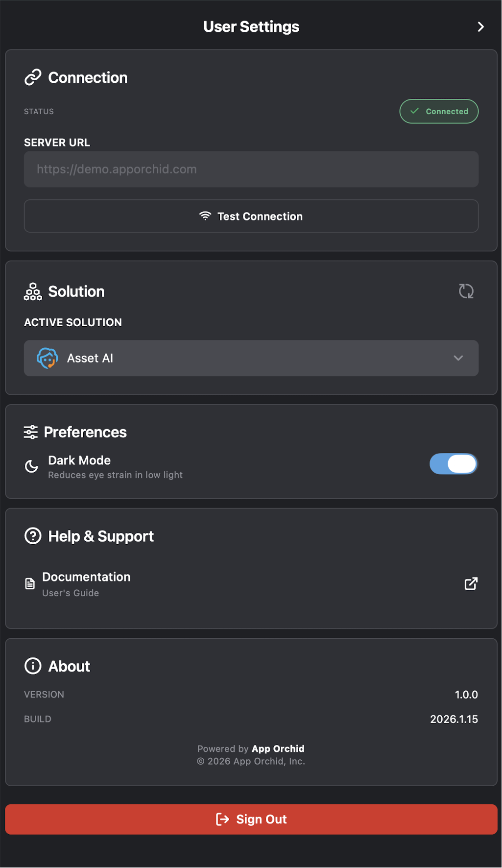This screenshot has width=502, height=868.
Task: Click the Preferences sliders icon
Action: tap(31, 432)
